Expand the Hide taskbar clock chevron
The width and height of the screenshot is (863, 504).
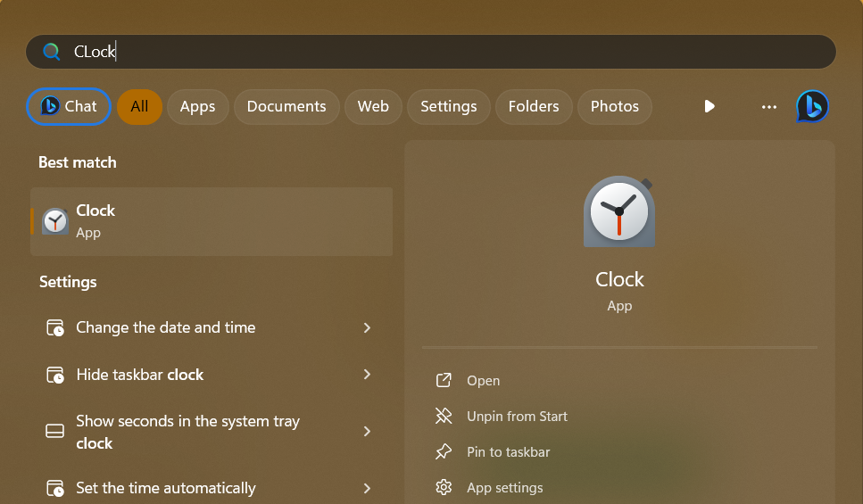(x=367, y=375)
